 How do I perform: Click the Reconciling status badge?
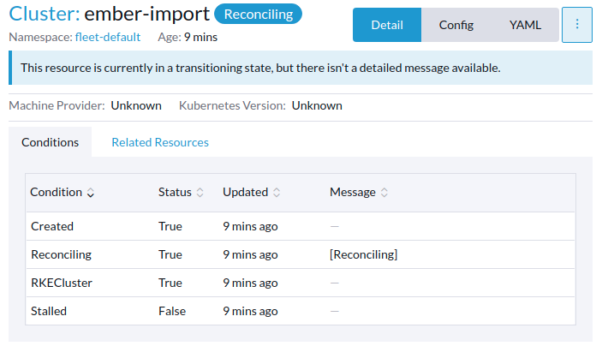tap(258, 15)
